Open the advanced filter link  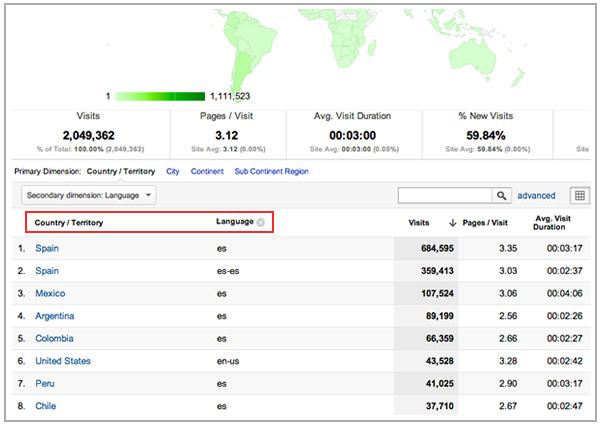pos(536,196)
